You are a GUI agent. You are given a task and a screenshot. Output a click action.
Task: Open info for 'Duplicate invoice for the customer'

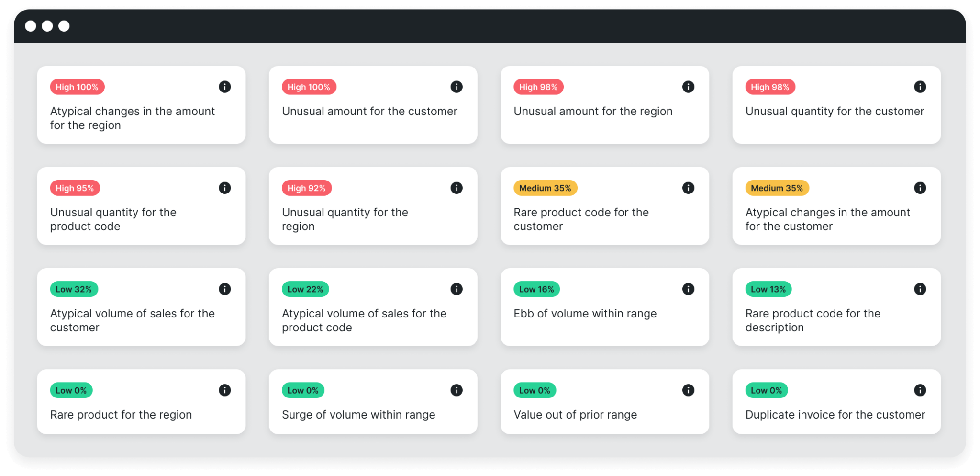(920, 390)
